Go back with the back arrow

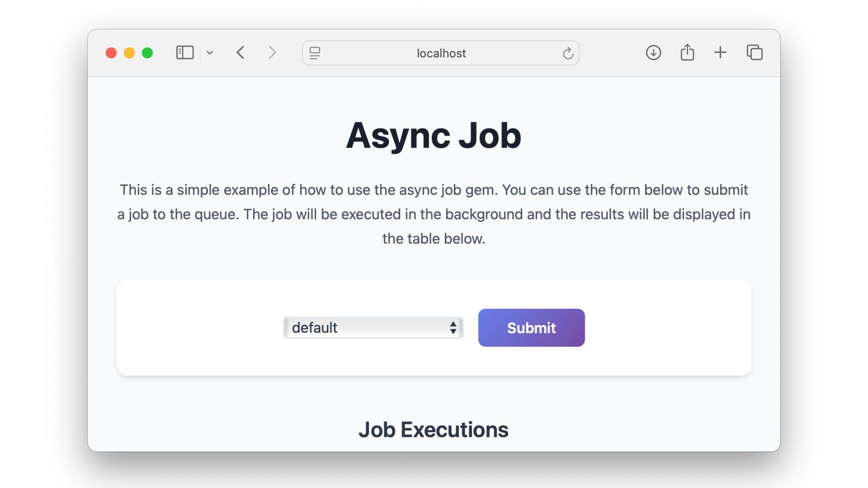241,53
